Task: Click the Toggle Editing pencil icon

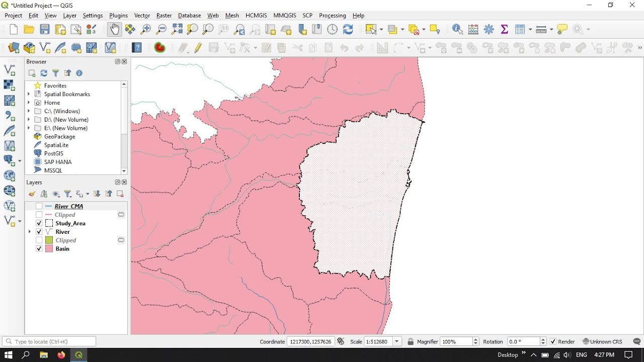Action: (x=198, y=48)
